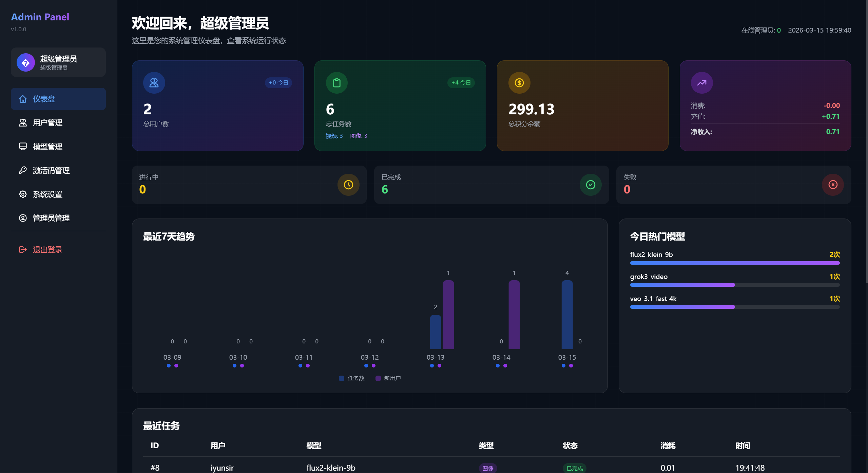Viewport: 868px width, 473px height.
Task: Click the gold coin balance icon
Action: click(x=519, y=83)
